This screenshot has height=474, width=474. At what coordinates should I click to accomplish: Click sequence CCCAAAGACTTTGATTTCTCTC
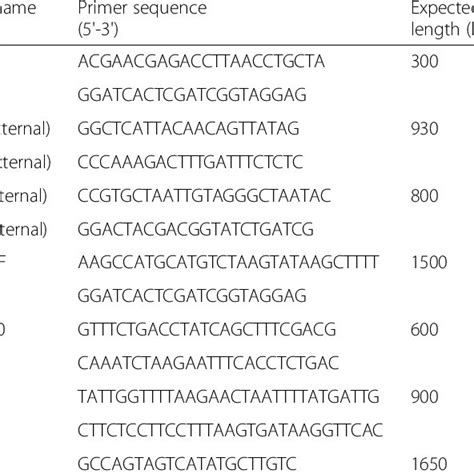[190, 162]
